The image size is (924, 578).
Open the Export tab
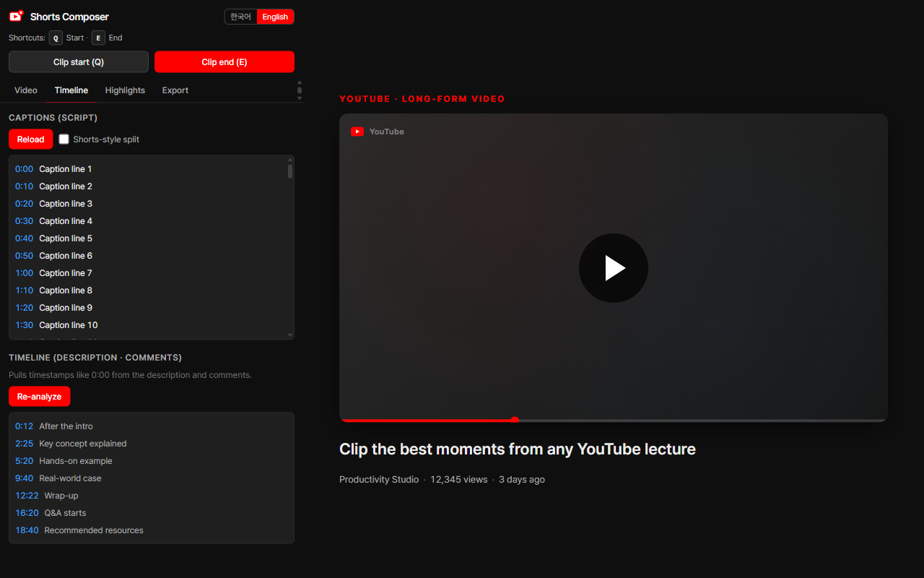pyautogui.click(x=175, y=90)
